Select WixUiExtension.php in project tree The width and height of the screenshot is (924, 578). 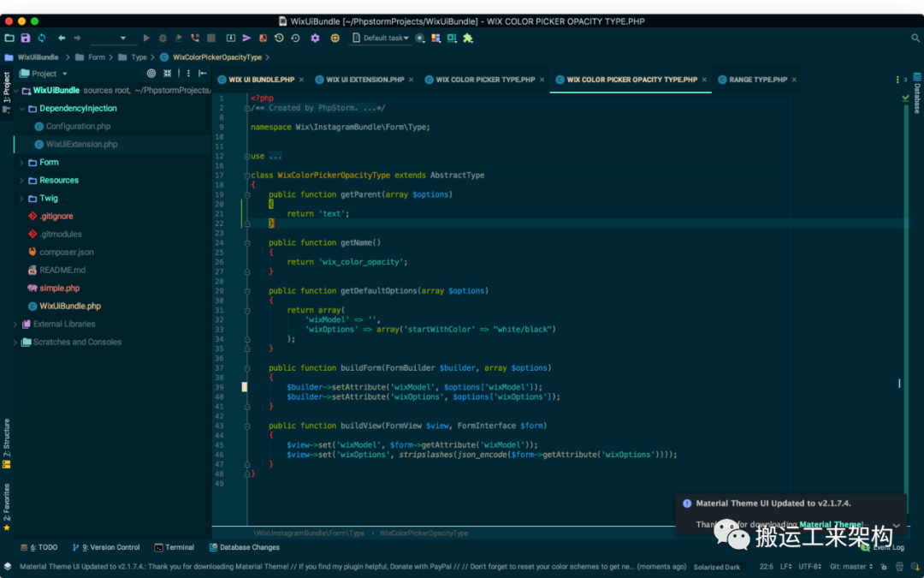(81, 145)
